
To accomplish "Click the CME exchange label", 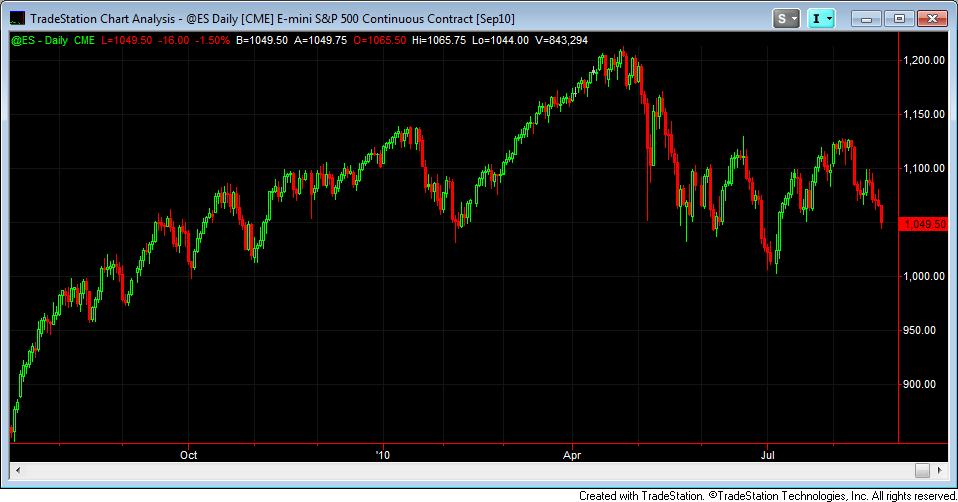I will (x=84, y=40).
